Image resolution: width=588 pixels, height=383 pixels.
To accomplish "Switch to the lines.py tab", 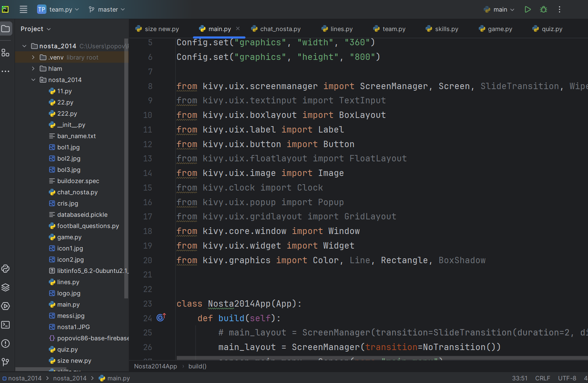I will tap(337, 29).
